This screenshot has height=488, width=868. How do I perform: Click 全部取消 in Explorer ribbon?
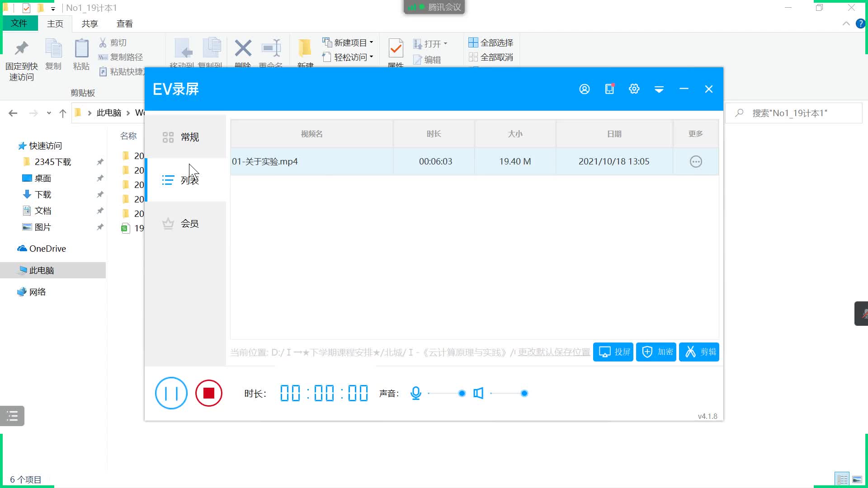point(491,57)
